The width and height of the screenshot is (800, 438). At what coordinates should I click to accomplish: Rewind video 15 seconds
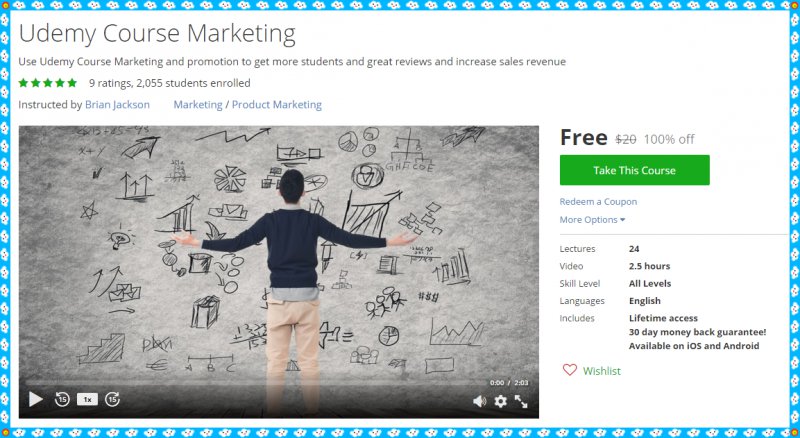pos(62,399)
